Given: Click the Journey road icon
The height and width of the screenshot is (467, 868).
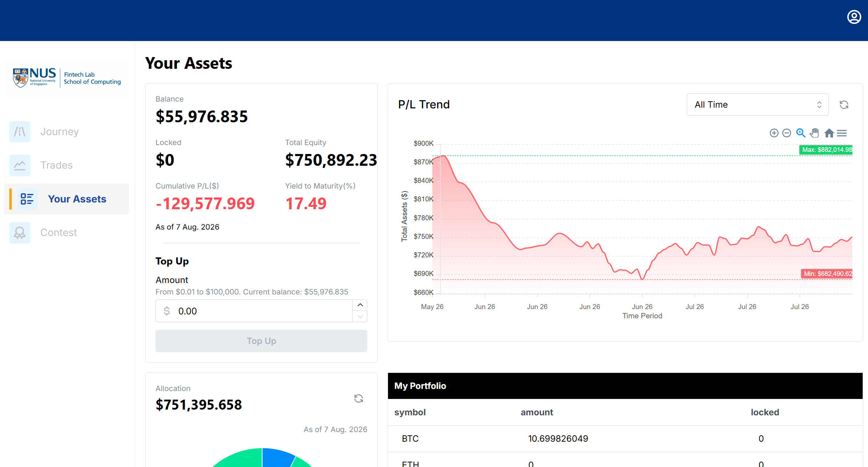Looking at the screenshot, I should pos(20,132).
